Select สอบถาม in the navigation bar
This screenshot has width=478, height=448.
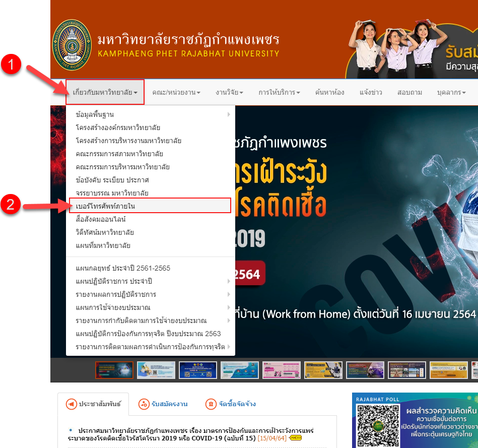tap(409, 92)
